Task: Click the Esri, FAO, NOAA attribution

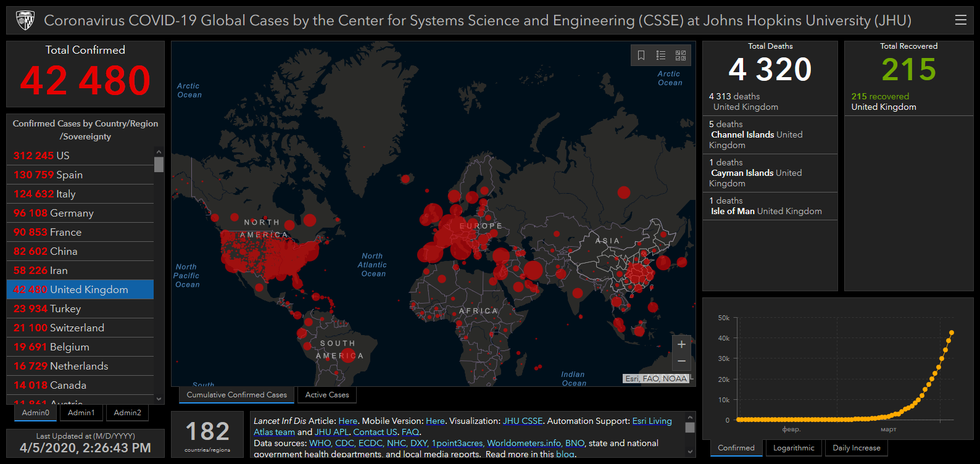Action: coord(655,379)
